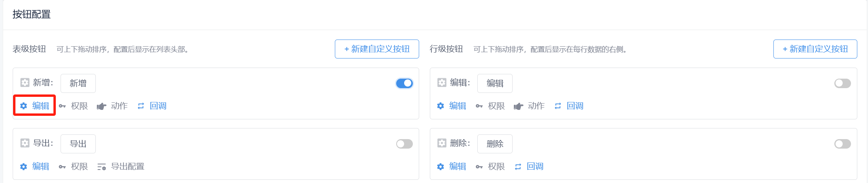868x183 pixels.
Task: Disable the 新增 table-level button toggle
Action: 405,83
